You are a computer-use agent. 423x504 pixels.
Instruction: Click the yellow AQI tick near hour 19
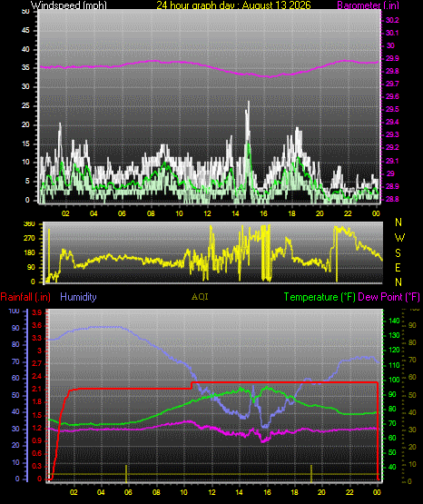[x=311, y=473]
